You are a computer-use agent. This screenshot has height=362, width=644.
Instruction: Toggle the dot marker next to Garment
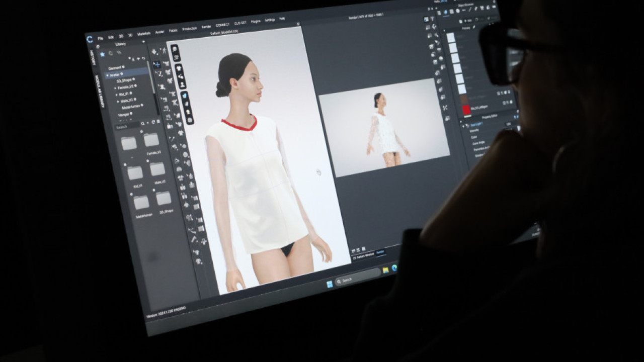point(123,67)
